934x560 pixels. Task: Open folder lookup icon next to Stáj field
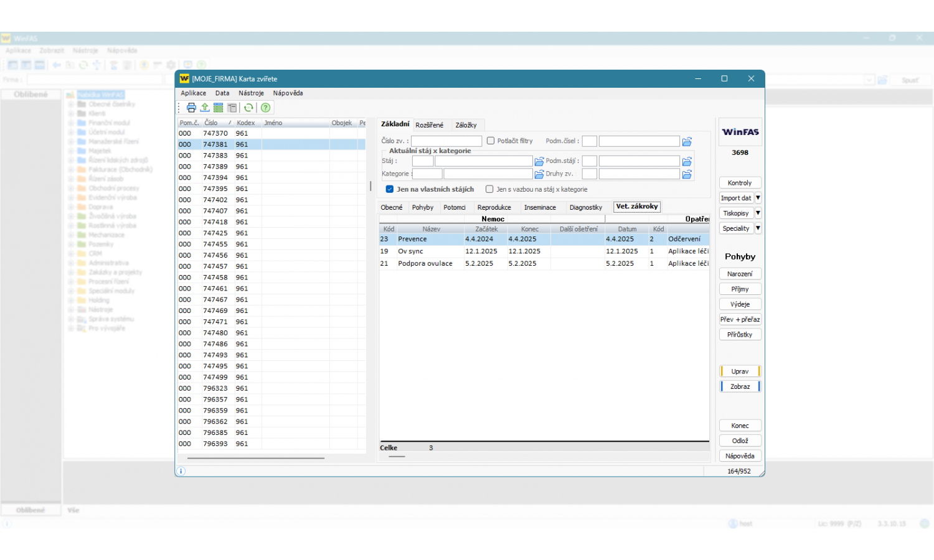pos(539,161)
